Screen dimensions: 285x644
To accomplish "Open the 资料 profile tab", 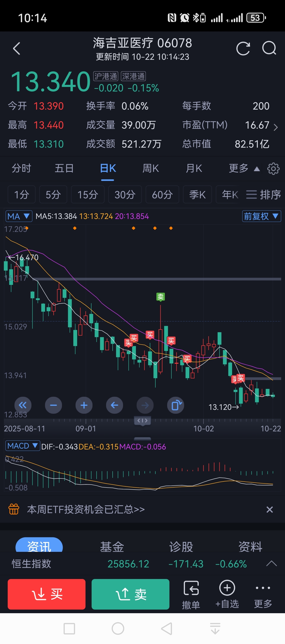I will pos(250,546).
